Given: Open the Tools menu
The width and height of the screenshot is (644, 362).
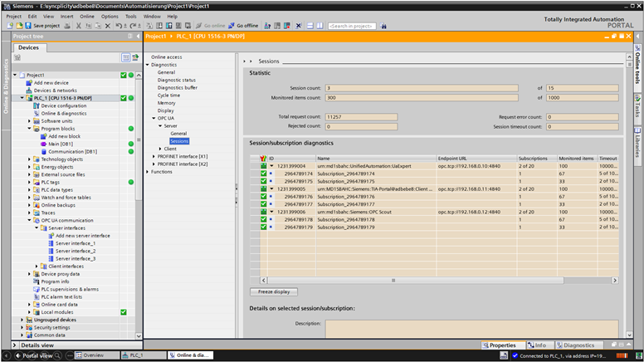Looking at the screenshot, I should pyautogui.click(x=130, y=17).
